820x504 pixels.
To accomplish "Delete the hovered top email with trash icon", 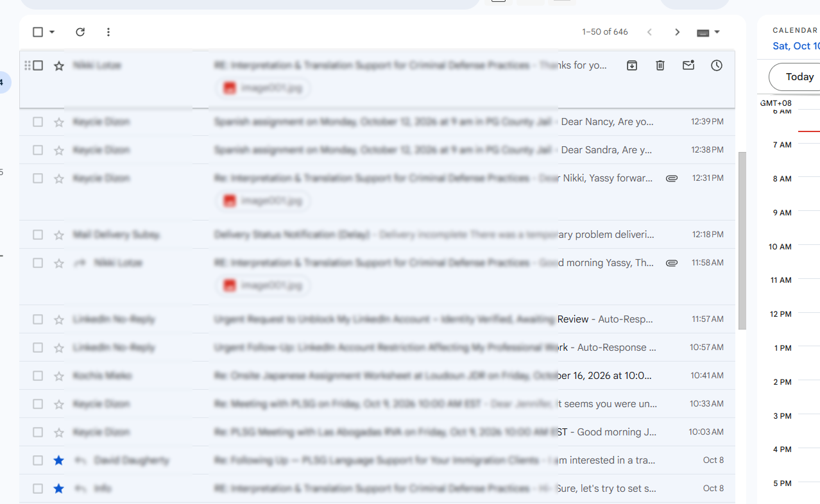I will pyautogui.click(x=660, y=65).
